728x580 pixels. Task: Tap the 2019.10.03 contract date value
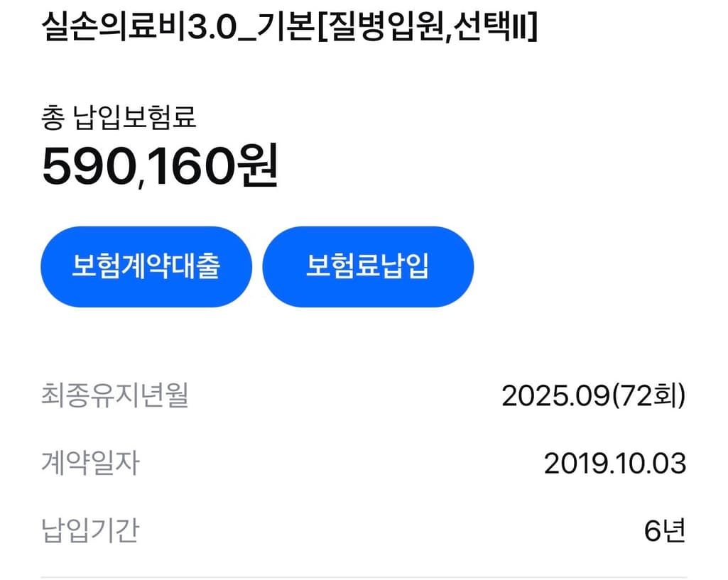coord(615,463)
